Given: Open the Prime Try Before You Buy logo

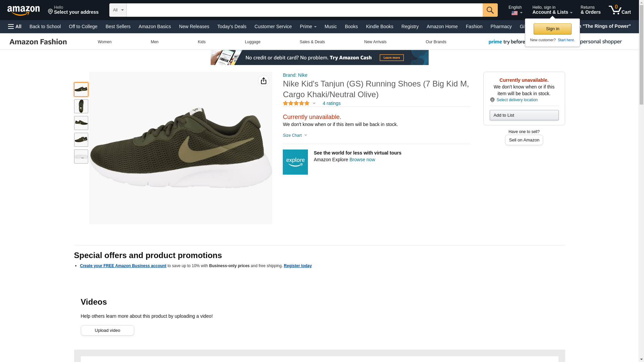Looking at the screenshot, I should (506, 42).
